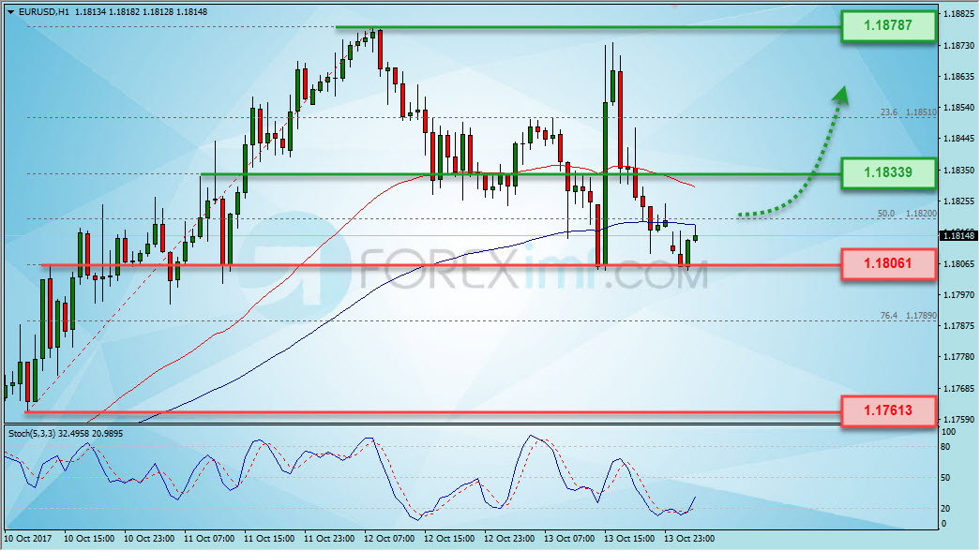Viewport: 980px width, 551px height.
Task: Click the price scale value 1.18255
Action: point(958,201)
